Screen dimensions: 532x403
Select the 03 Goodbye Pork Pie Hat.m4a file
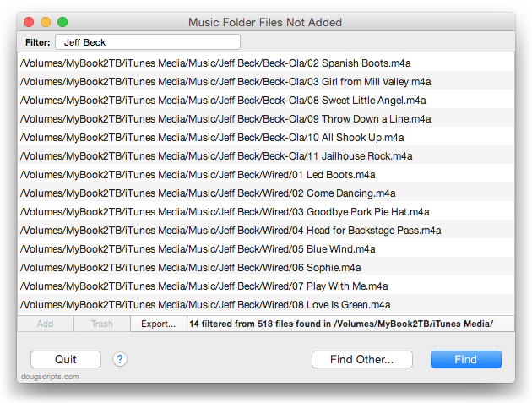coord(266,212)
